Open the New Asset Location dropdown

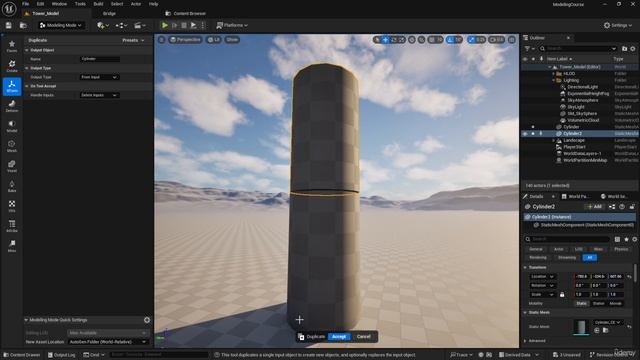pyautogui.click(x=108, y=342)
